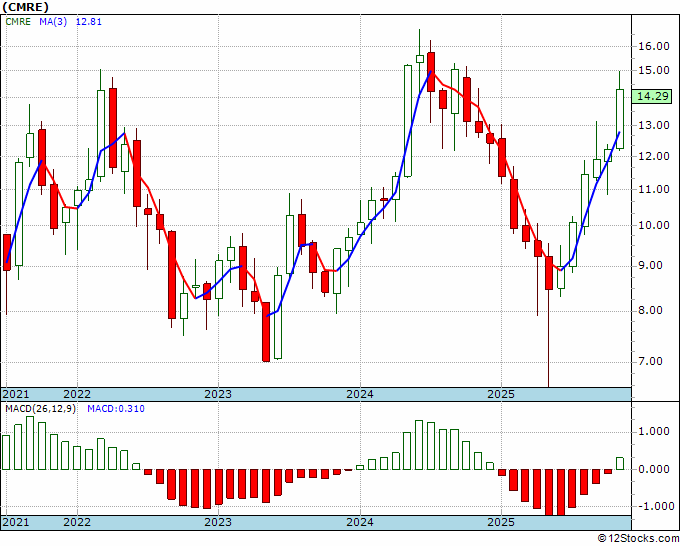680x546 pixels.
Task: Click the MACD:0.310 value label
Action: click(x=116, y=409)
